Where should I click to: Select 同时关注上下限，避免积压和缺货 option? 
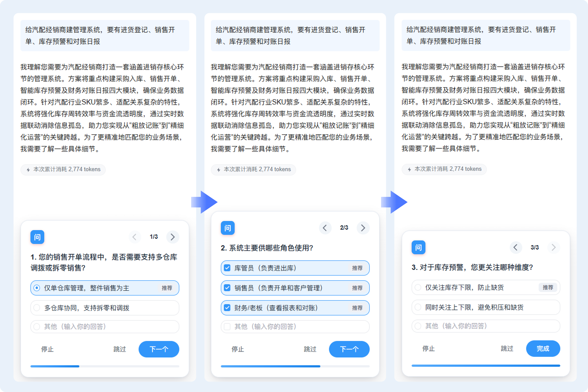486,307
